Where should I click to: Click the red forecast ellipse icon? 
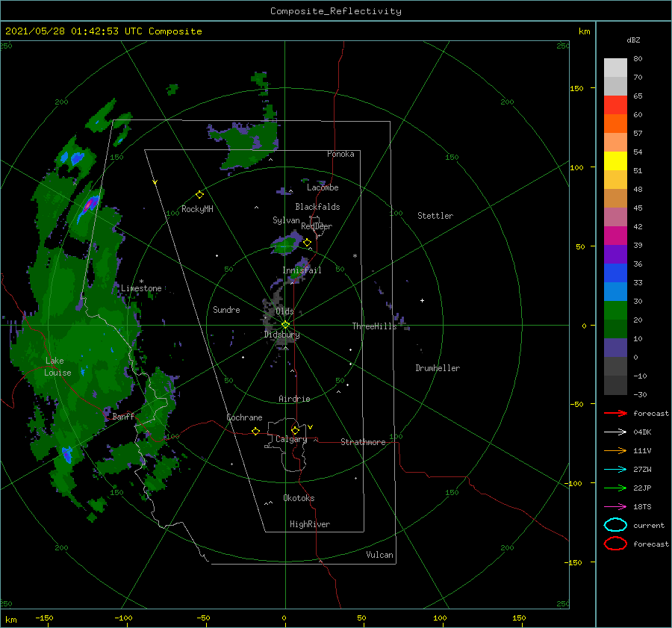(615, 544)
